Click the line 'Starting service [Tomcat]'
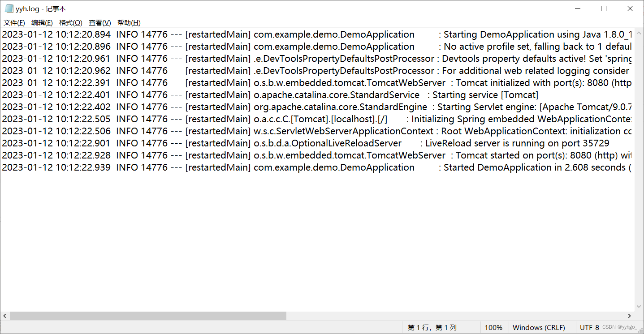644x334 pixels. click(x=270, y=95)
